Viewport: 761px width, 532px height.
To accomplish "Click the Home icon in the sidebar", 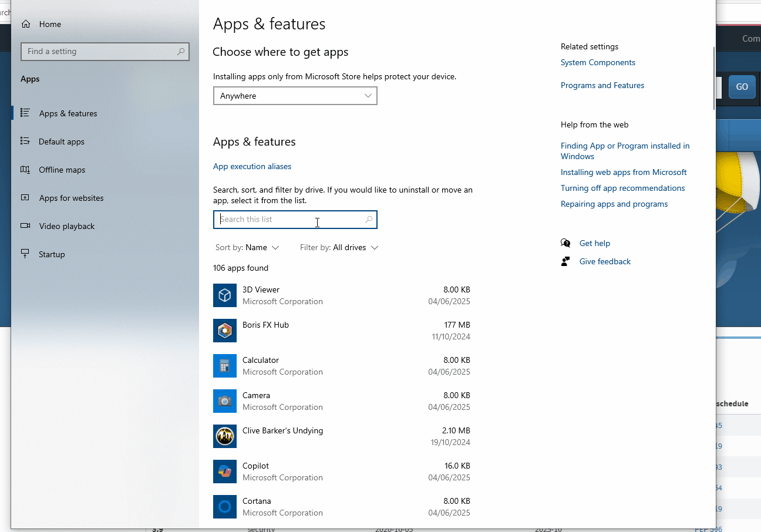I will [25, 23].
